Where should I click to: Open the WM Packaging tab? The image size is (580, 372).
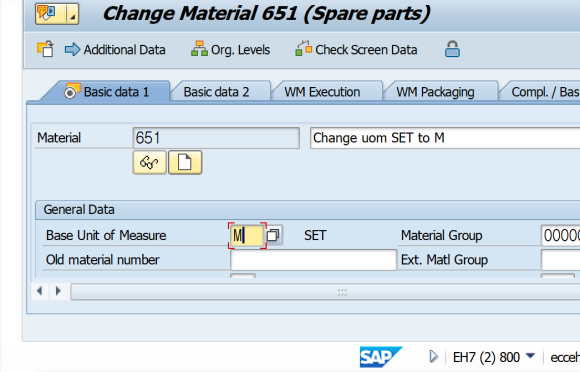click(435, 92)
